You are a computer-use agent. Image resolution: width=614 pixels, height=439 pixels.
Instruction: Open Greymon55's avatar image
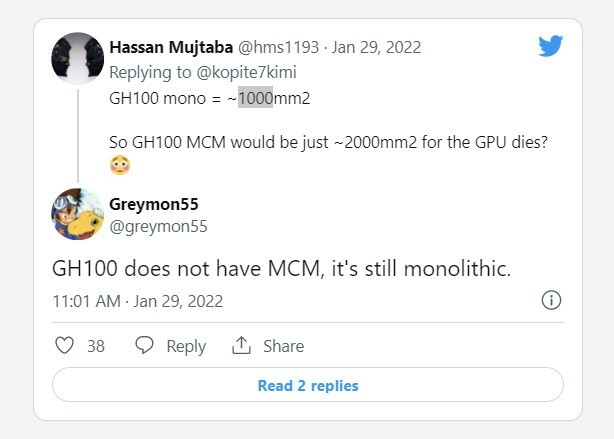click(78, 214)
